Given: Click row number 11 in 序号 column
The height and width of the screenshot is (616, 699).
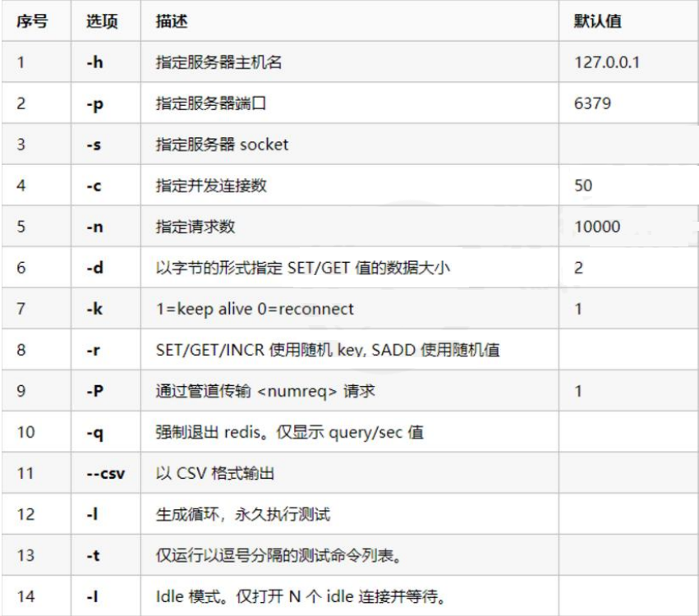Looking at the screenshot, I should 25,473.
